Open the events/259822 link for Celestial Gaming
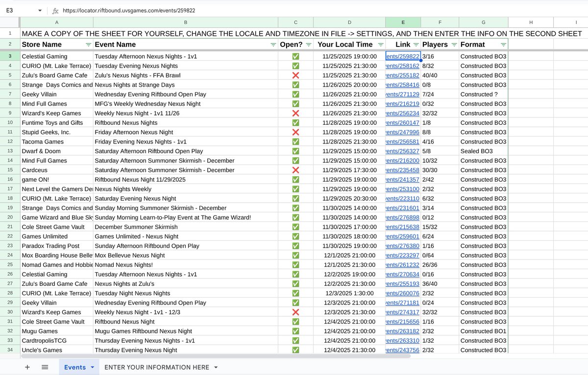This screenshot has height=375, width=588. point(403,56)
